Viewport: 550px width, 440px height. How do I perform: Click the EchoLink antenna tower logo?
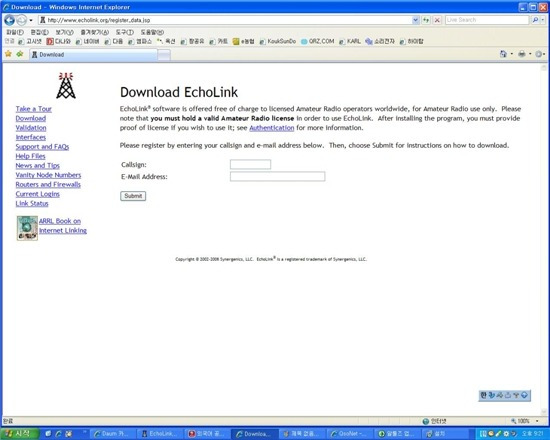66,85
